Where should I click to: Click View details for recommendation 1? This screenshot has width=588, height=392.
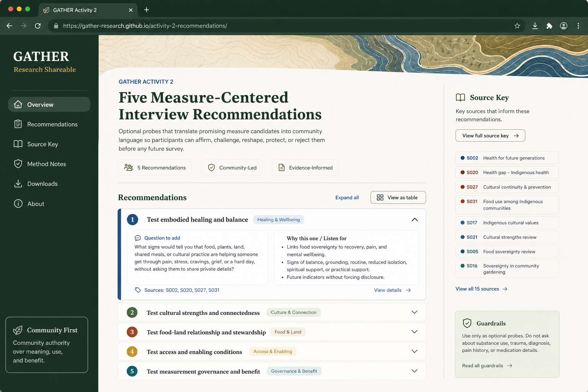(392, 290)
